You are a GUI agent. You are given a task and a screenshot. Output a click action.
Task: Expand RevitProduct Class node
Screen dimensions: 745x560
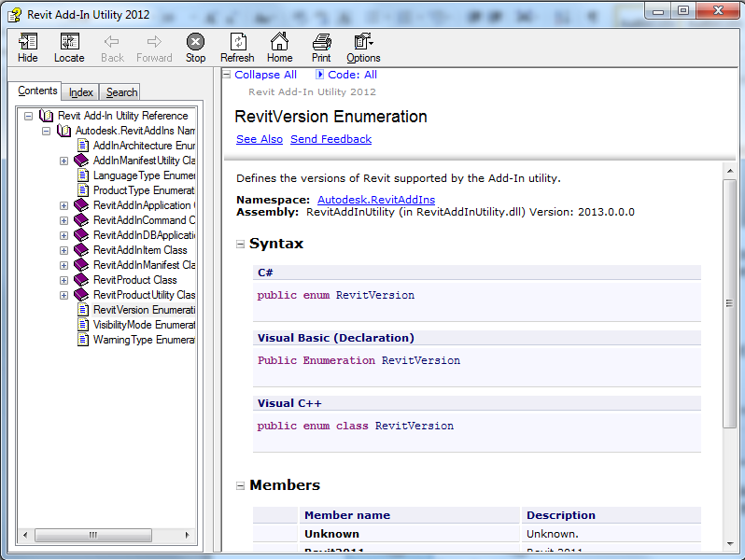click(63, 280)
